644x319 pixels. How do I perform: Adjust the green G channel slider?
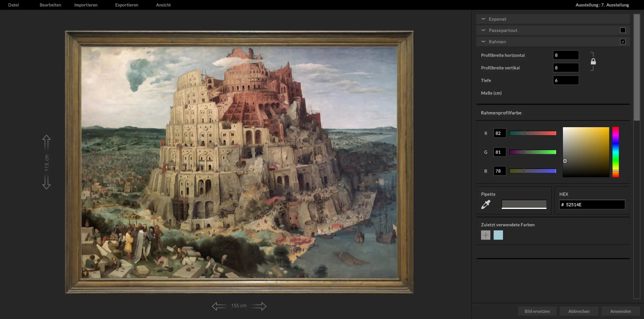(x=533, y=152)
